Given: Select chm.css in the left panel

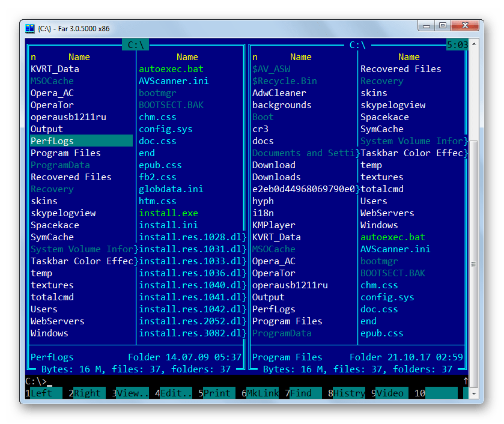Looking at the screenshot, I should [x=157, y=117].
